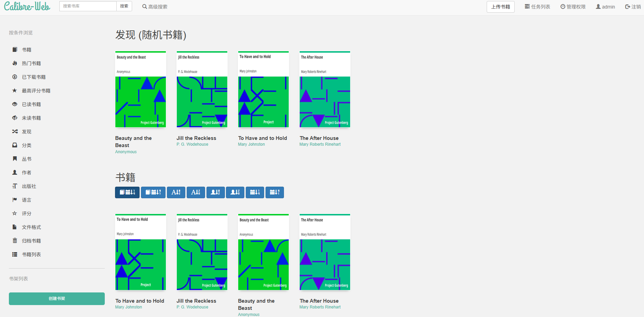Open 任务列表 tasks list

point(537,6)
